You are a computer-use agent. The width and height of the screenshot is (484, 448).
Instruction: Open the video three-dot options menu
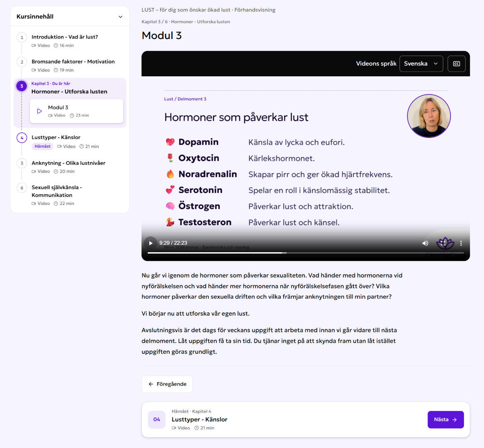pos(461,243)
